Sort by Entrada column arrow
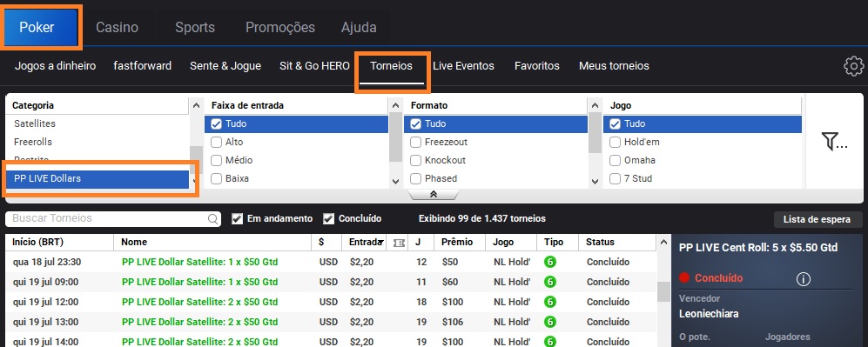868x347 pixels. point(380,242)
